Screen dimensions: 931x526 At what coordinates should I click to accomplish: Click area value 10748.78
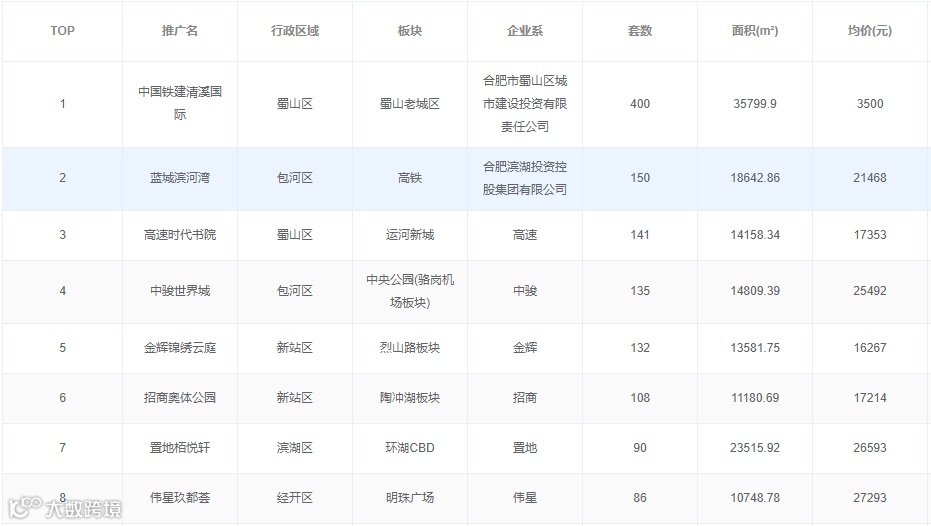click(x=755, y=498)
